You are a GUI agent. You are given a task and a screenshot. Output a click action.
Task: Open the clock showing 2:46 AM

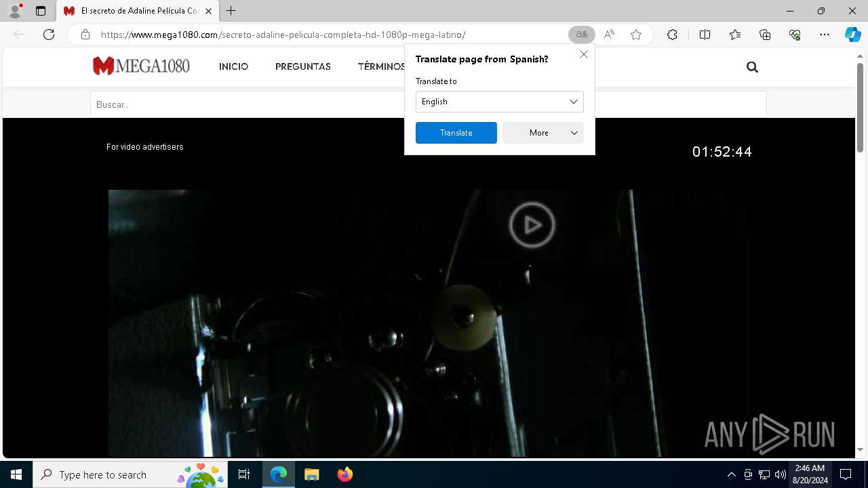click(810, 474)
